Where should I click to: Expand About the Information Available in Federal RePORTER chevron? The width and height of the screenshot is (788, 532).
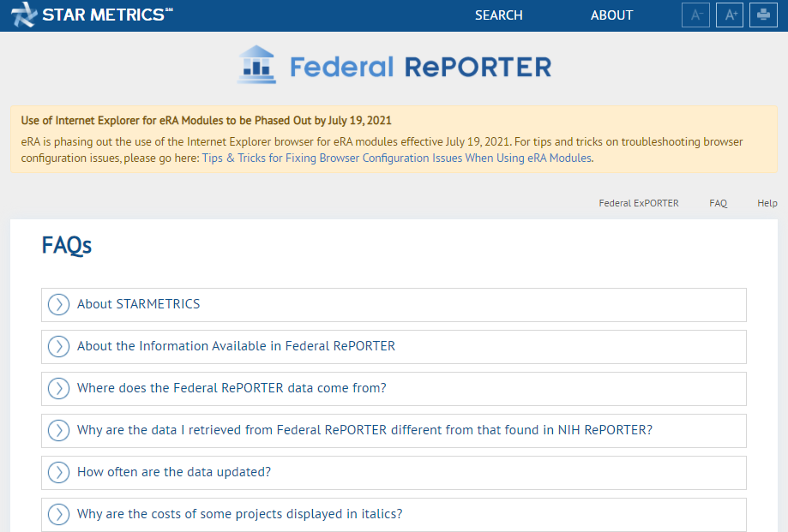pyautogui.click(x=59, y=346)
